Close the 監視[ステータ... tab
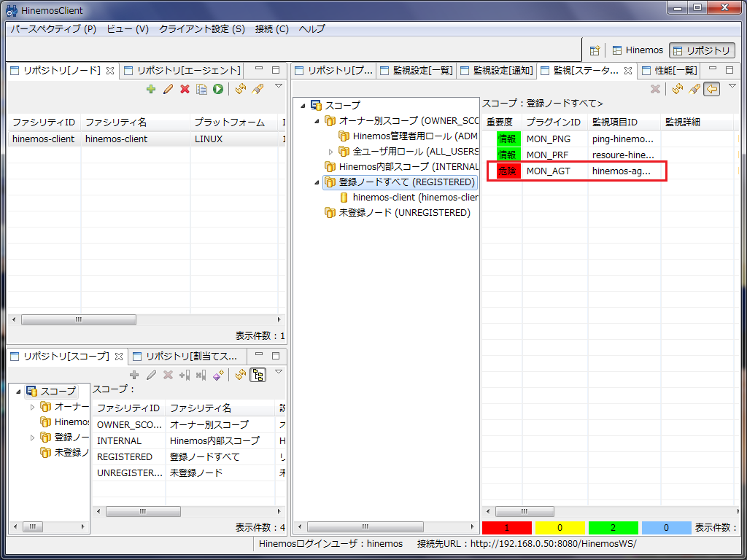747x560 pixels. [628, 71]
